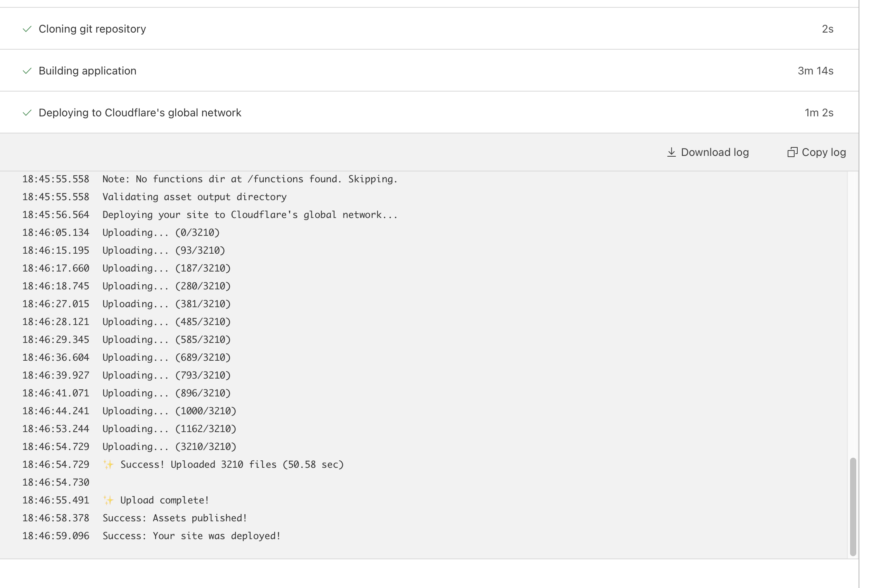Click the Download log arrow icon
This screenshot has width=871, height=588.
(671, 152)
